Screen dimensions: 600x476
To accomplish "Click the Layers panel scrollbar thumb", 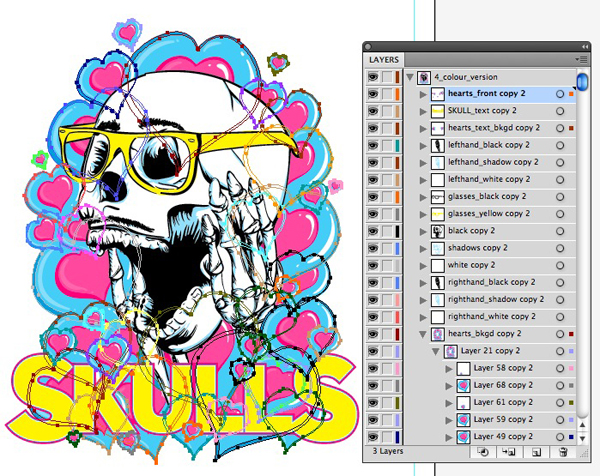I will click(x=582, y=82).
